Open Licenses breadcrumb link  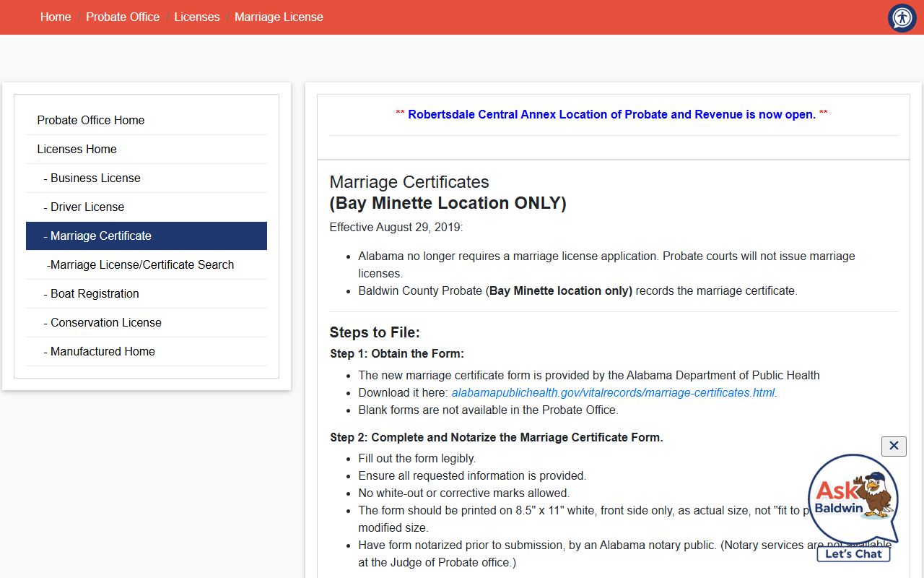pyautogui.click(x=197, y=17)
